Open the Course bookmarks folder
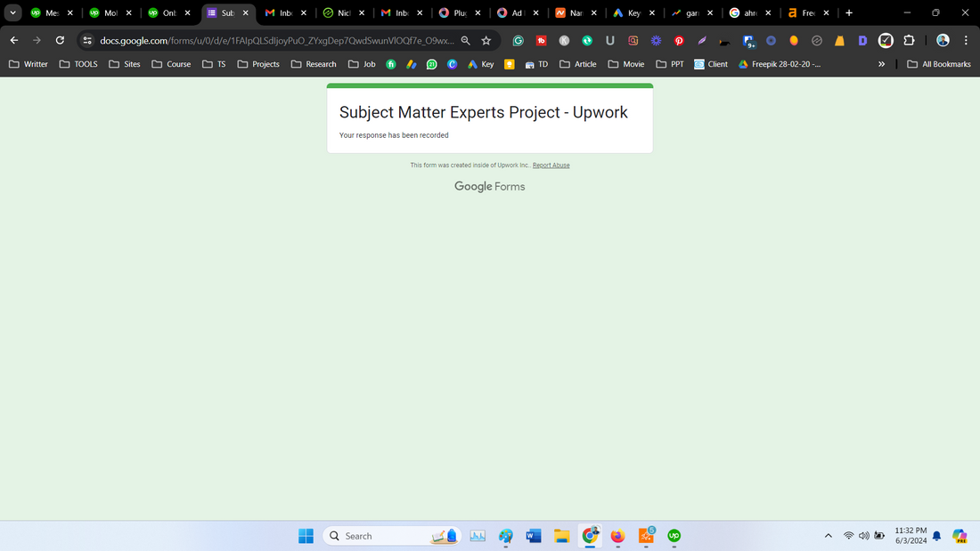This screenshot has width=980, height=551. pyautogui.click(x=171, y=64)
